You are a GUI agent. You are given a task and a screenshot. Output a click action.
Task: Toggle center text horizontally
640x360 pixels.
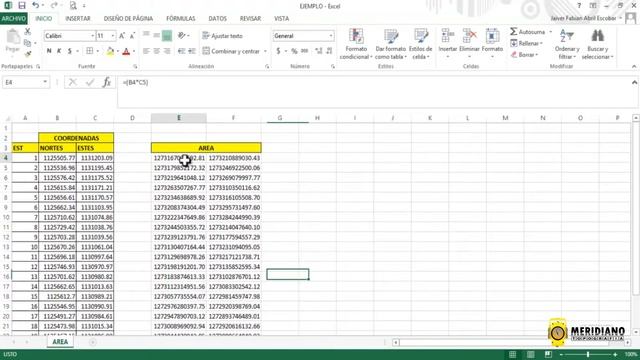(x=157, y=51)
